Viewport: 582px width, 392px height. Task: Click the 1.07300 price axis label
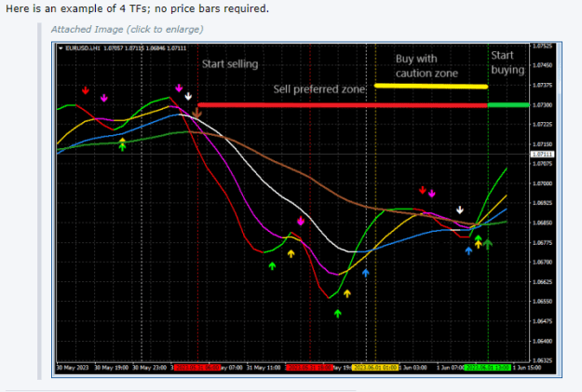(542, 105)
